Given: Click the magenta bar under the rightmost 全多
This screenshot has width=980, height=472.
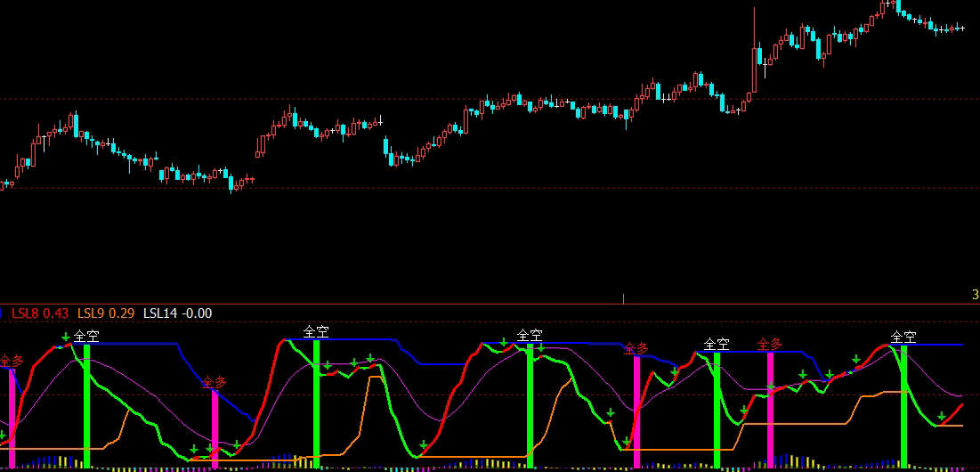Looking at the screenshot, I should coord(770,411).
